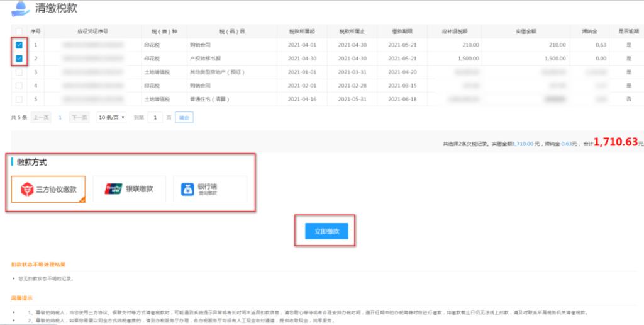Screen dimensions: 644x325
Task: Uncheck the checkbox for row 1
Action: click(x=19, y=45)
